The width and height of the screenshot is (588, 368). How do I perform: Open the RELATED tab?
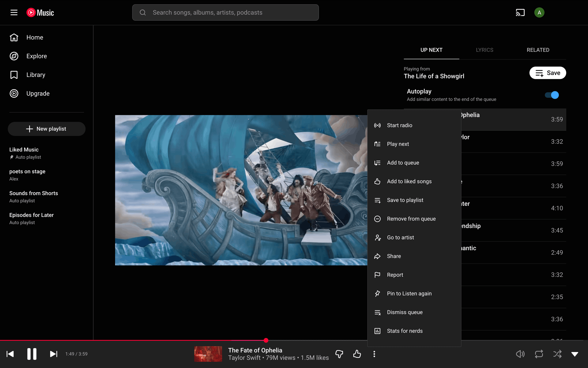tap(538, 50)
